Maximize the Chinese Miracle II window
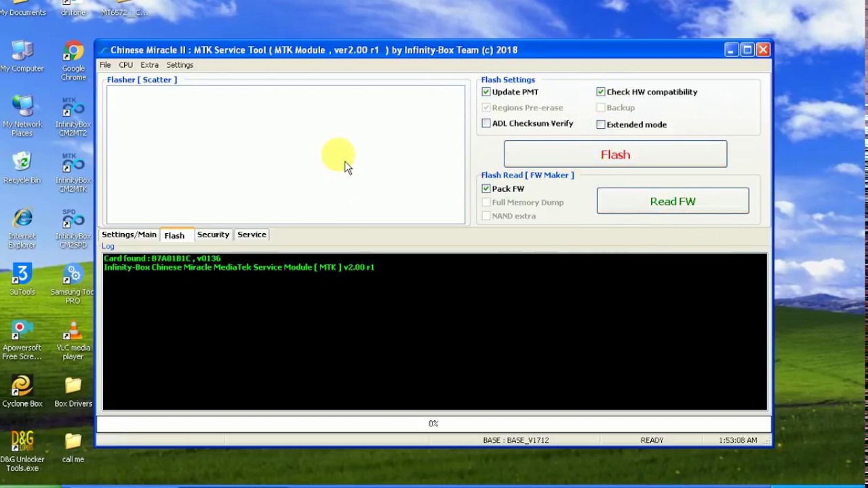Image resolution: width=868 pixels, height=488 pixels. 747,49
